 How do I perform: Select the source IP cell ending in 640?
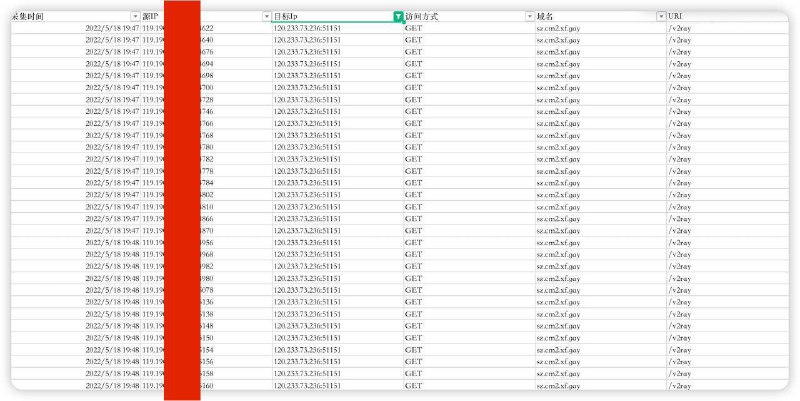[x=206, y=40]
